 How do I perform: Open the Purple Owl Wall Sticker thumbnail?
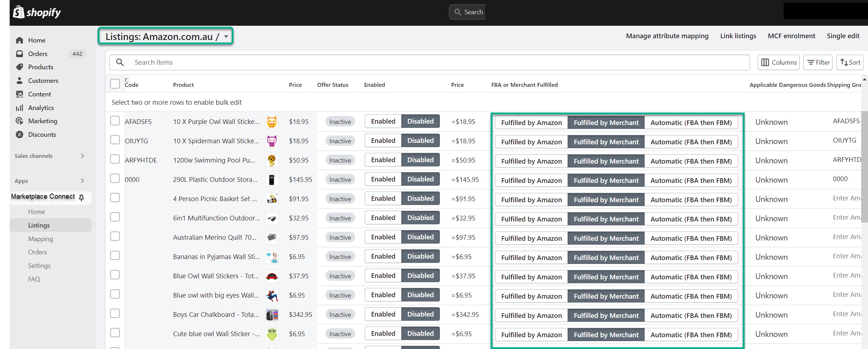coord(272,122)
